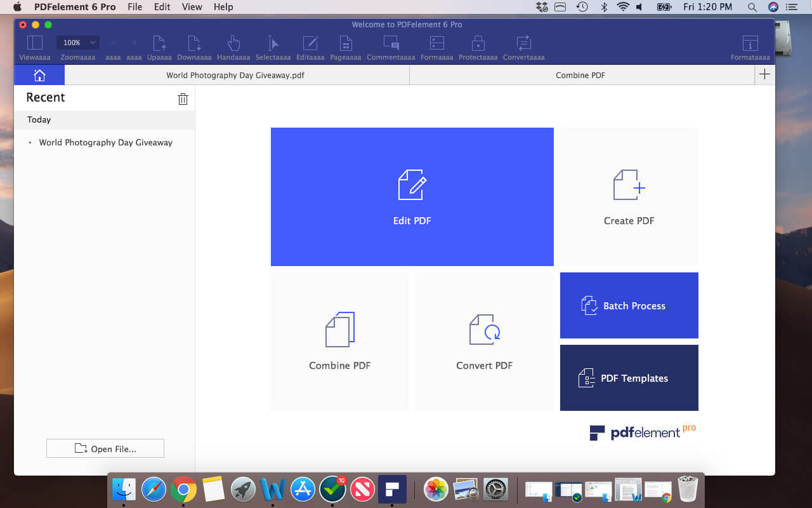Switch to World Photography Day Giveaway.pdf tab
Screen dimensions: 812x508
[236, 75]
